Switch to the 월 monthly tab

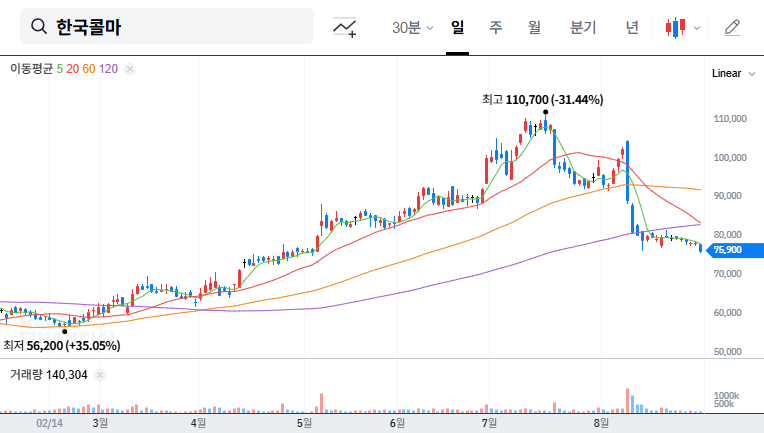click(x=535, y=27)
